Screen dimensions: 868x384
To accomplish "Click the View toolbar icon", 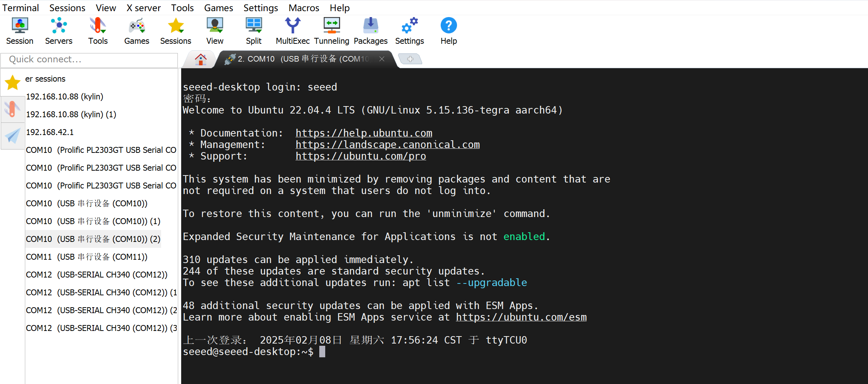I will [215, 31].
